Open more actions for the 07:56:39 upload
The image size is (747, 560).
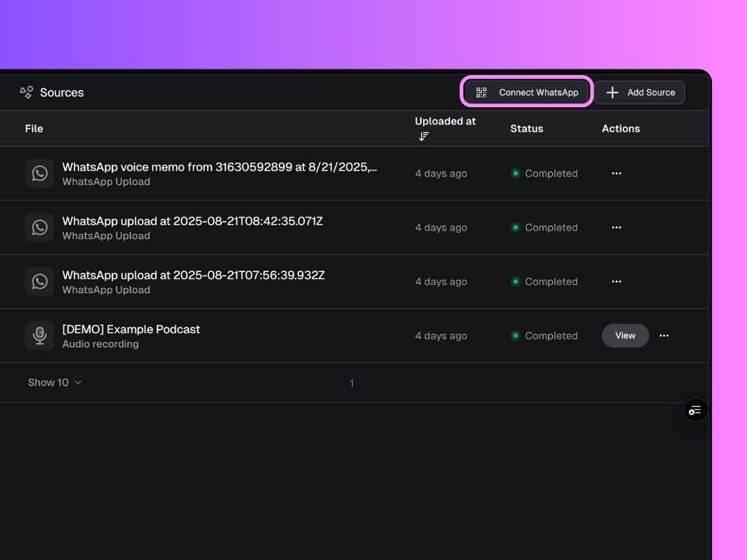tap(616, 281)
